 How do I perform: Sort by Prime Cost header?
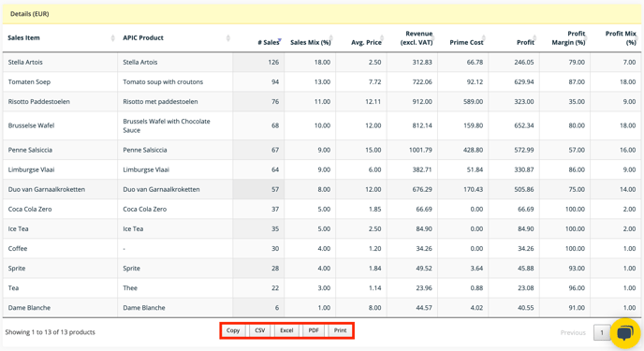click(466, 42)
